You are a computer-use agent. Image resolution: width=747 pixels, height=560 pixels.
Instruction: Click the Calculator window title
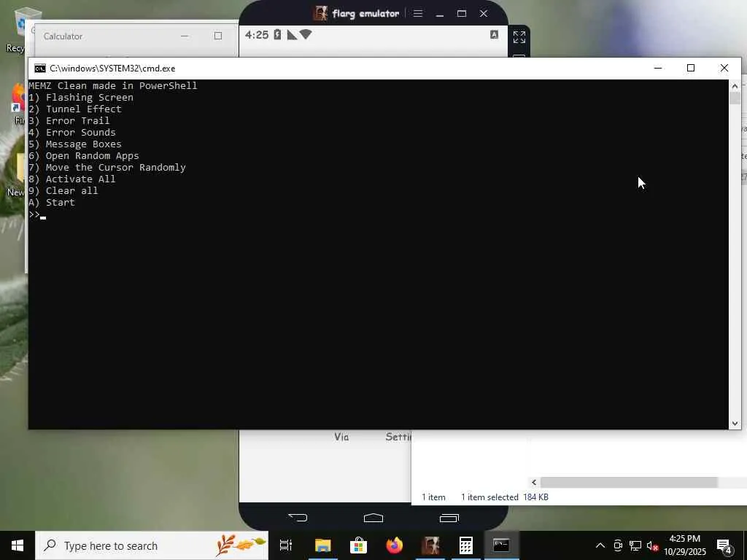click(x=63, y=36)
